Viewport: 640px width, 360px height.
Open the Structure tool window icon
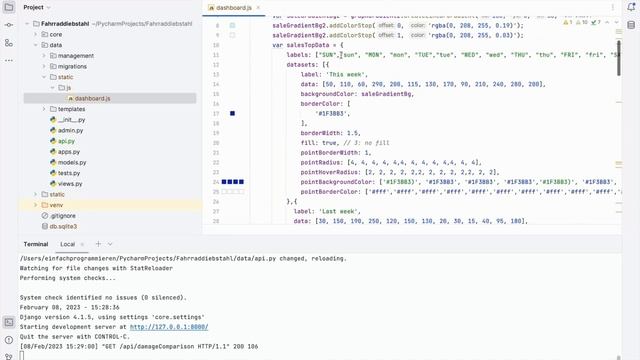click(x=9, y=42)
